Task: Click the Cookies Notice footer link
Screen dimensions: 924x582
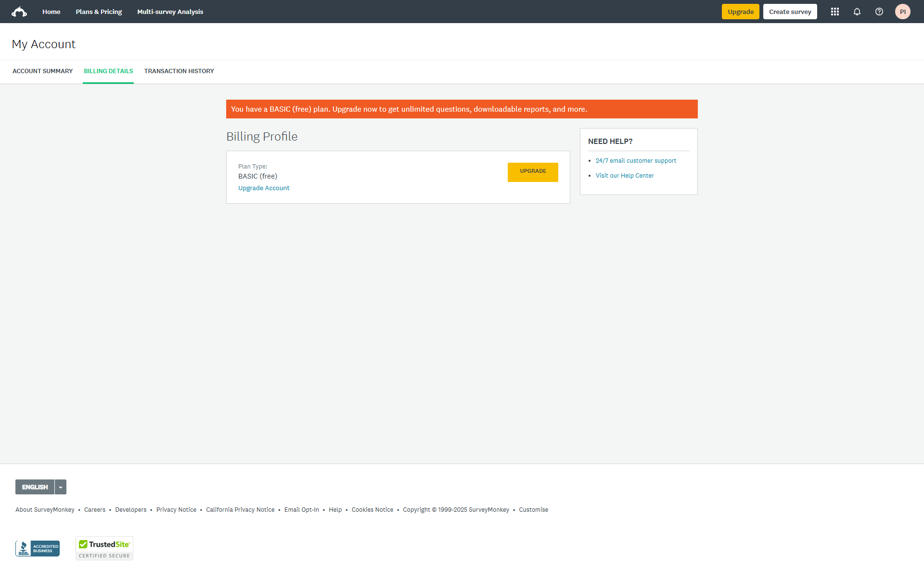Action: (372, 510)
